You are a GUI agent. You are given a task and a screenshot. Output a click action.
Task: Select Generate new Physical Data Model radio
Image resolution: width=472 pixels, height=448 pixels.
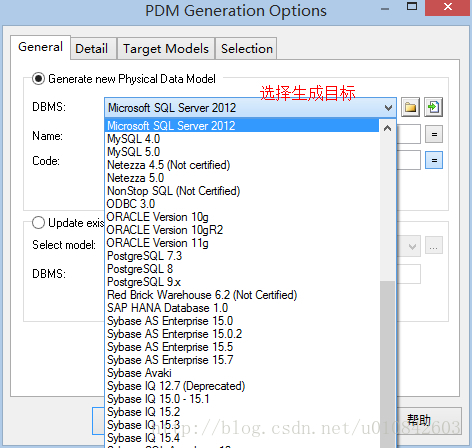click(x=38, y=79)
